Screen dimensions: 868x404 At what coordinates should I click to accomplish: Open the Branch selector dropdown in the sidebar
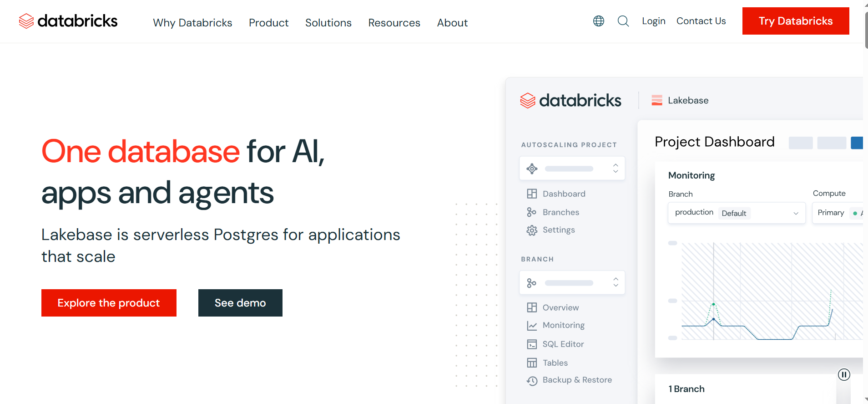[572, 283]
